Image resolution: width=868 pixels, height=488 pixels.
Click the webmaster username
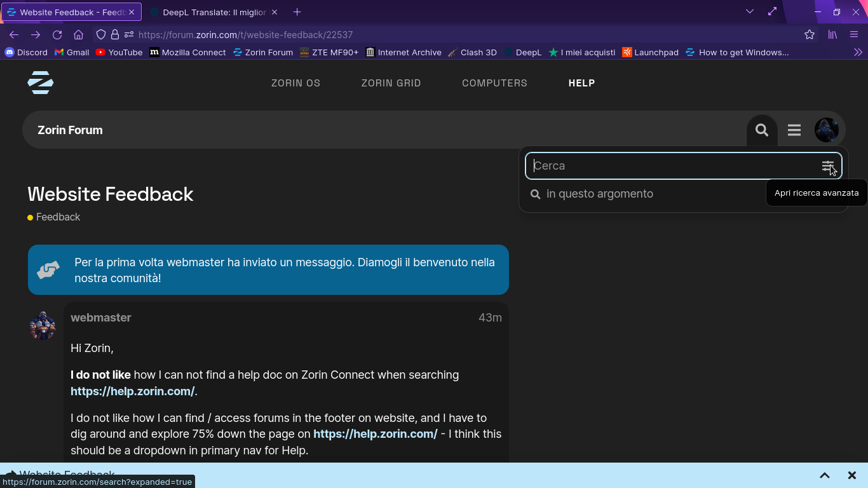[x=100, y=318]
